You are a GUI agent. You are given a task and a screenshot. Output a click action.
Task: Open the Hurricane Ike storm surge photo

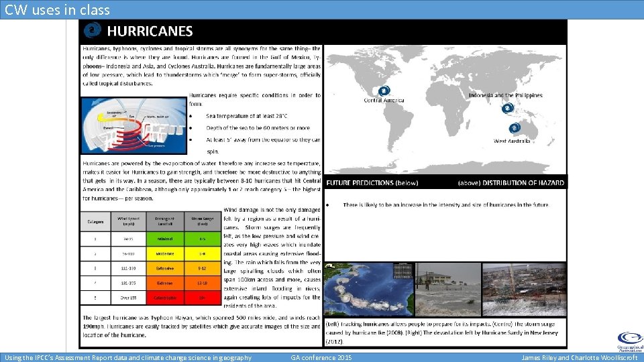click(448, 290)
